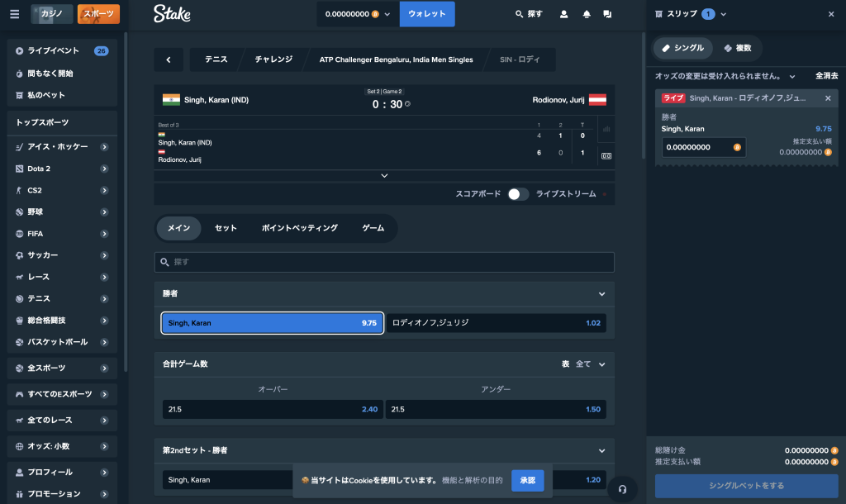Viewport: 846px width, 504px height.
Task: Open the ウォレット wallet button
Action: [x=427, y=14]
